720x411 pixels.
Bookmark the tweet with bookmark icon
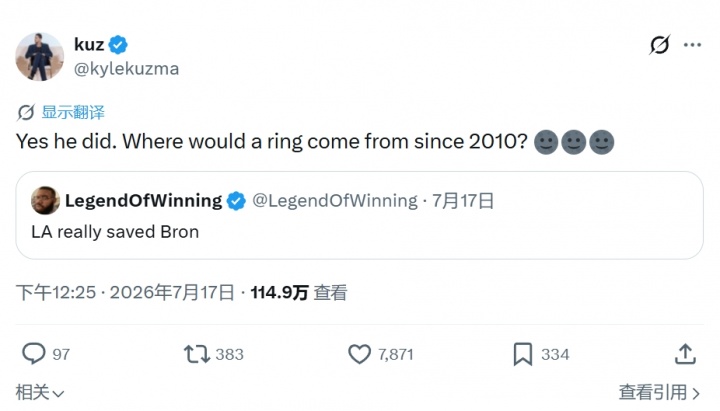[x=523, y=354]
